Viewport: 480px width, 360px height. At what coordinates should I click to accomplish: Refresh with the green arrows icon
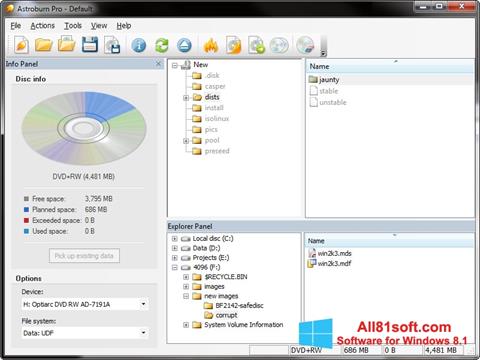click(x=162, y=45)
